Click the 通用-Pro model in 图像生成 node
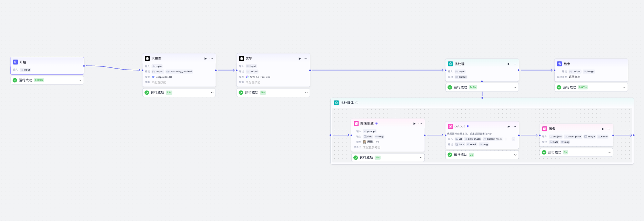 tap(373, 142)
